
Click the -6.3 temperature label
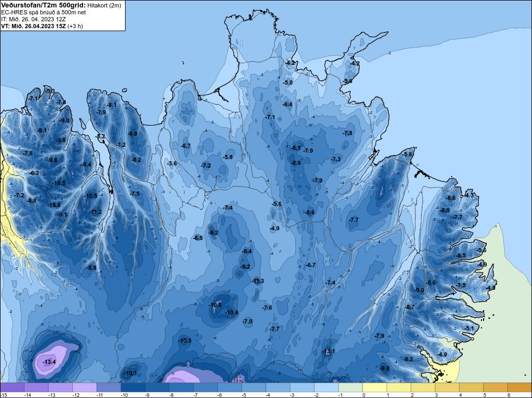click(34, 173)
